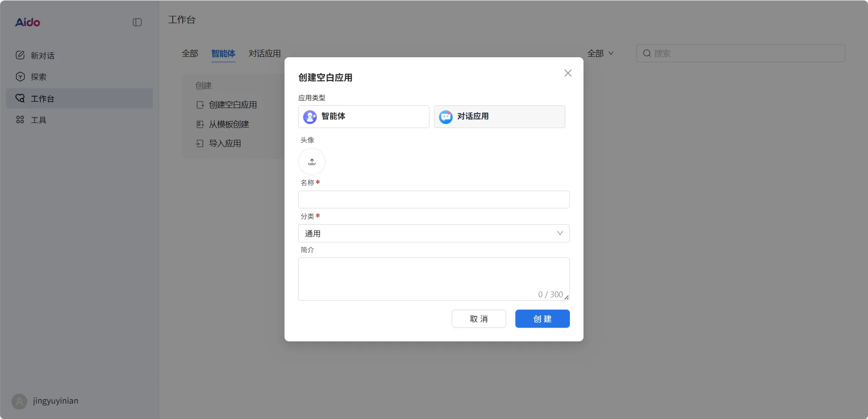868x419 pixels.
Task: Select the 工作台 workspace icon
Action: [x=20, y=98]
